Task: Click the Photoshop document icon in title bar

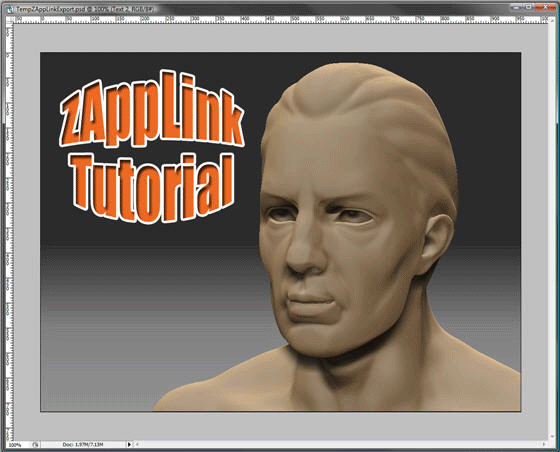Action: (x=10, y=9)
